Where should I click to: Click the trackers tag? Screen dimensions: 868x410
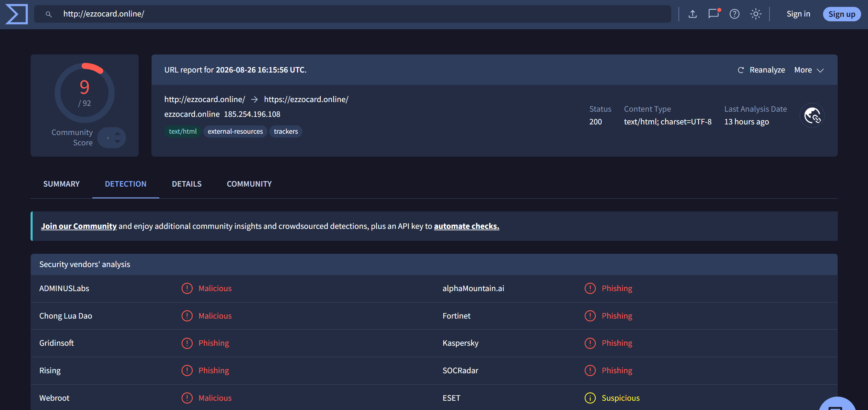[x=286, y=131]
